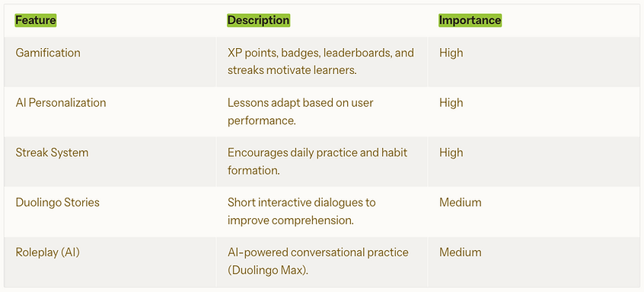This screenshot has width=644, height=292.
Task: Click the AI-powered conversational practice description
Action: [x=318, y=262]
